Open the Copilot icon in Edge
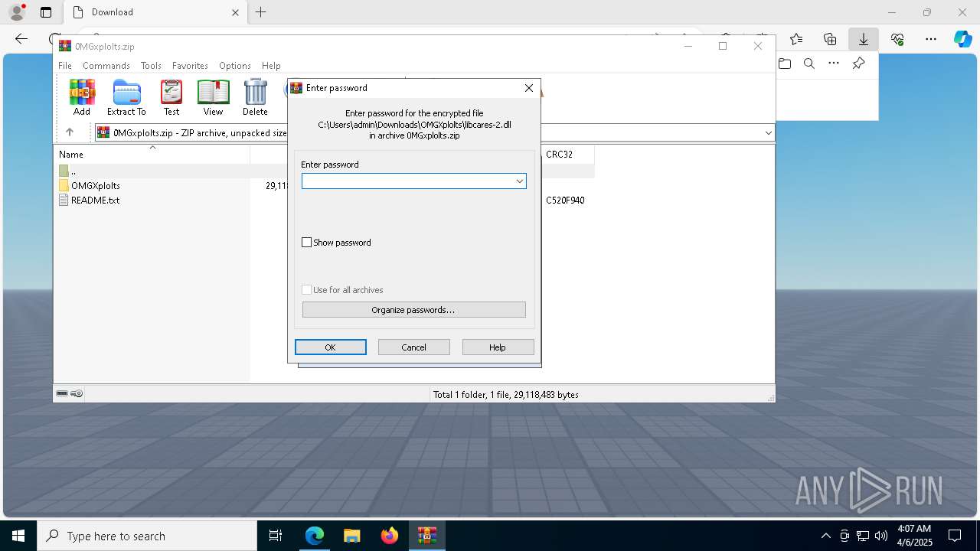 [x=962, y=39]
